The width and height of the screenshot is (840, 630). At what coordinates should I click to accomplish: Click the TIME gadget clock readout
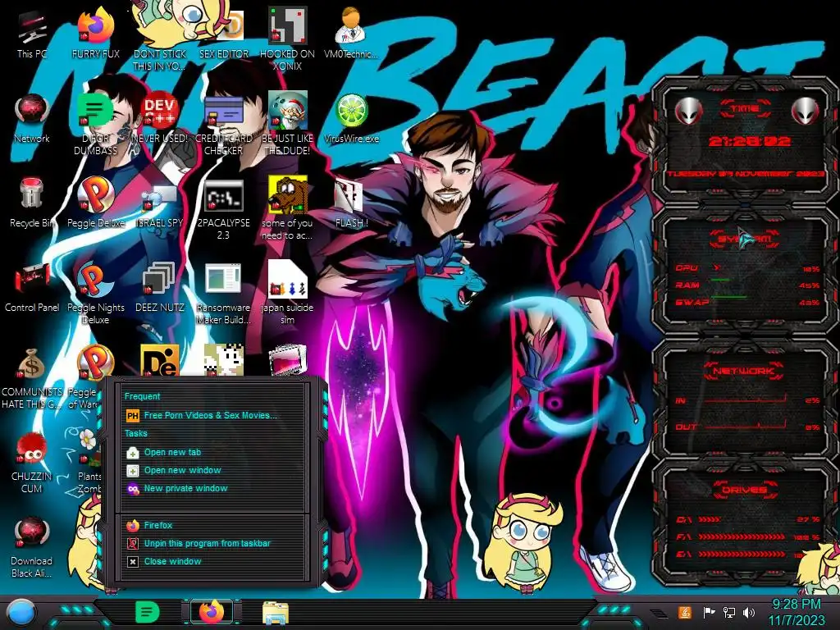point(750,141)
